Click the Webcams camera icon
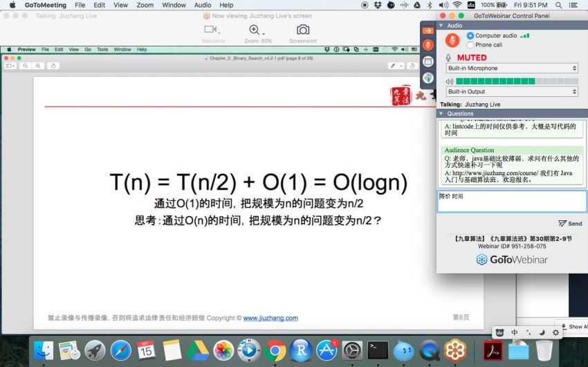 (x=210, y=30)
